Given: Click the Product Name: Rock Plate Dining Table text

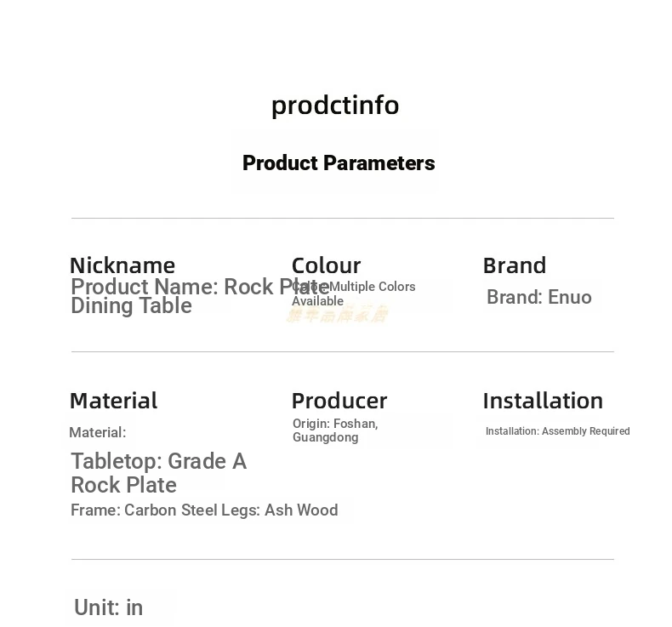Looking at the screenshot, I should 200,296.
